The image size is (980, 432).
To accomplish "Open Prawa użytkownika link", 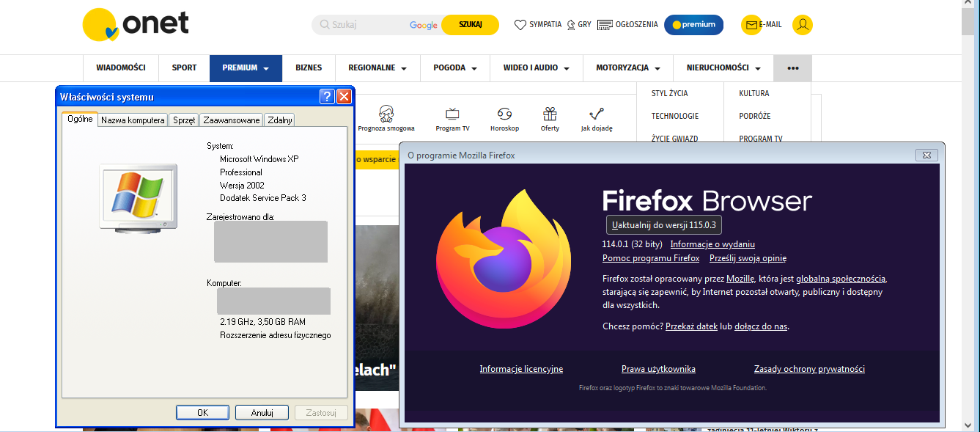I will [x=658, y=369].
